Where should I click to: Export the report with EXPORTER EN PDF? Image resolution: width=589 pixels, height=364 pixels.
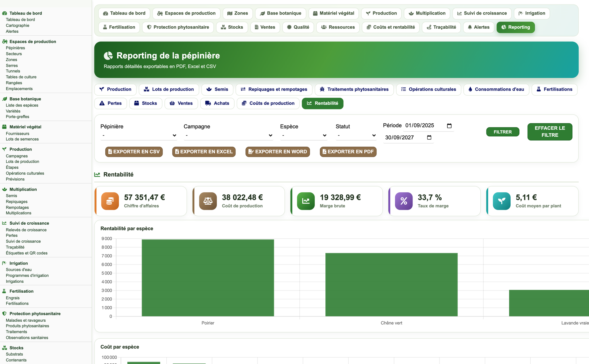tap(348, 152)
